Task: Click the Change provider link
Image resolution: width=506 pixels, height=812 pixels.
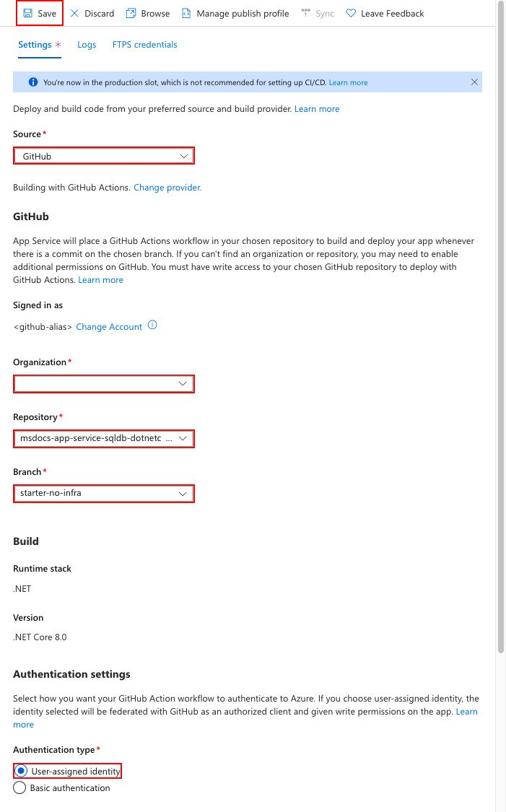Action: (167, 188)
